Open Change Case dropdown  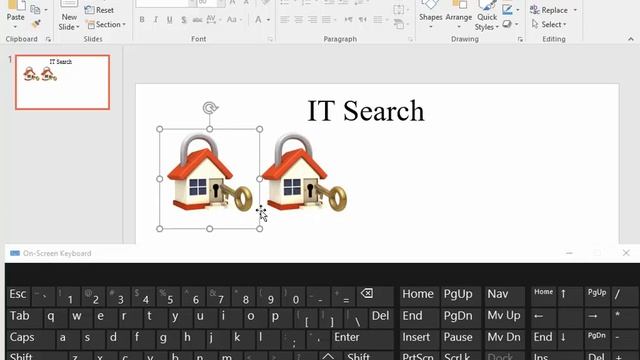234,20
